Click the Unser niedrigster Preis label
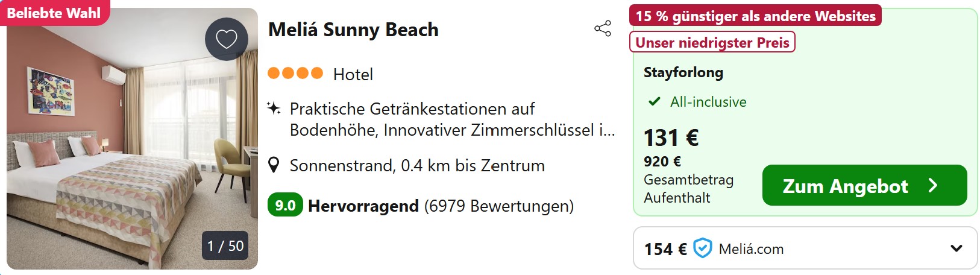This screenshot has width=980, height=275. 712,43
